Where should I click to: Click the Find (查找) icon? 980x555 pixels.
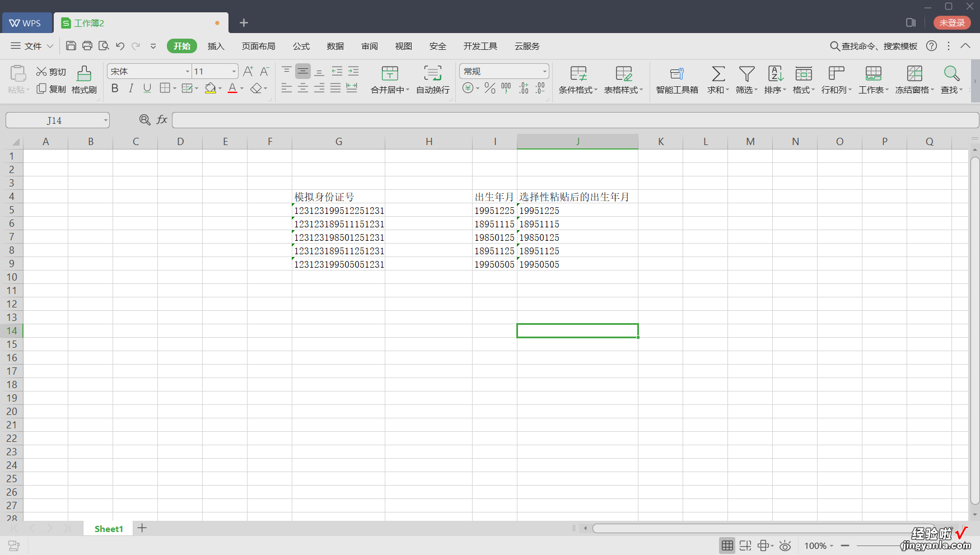(x=951, y=74)
